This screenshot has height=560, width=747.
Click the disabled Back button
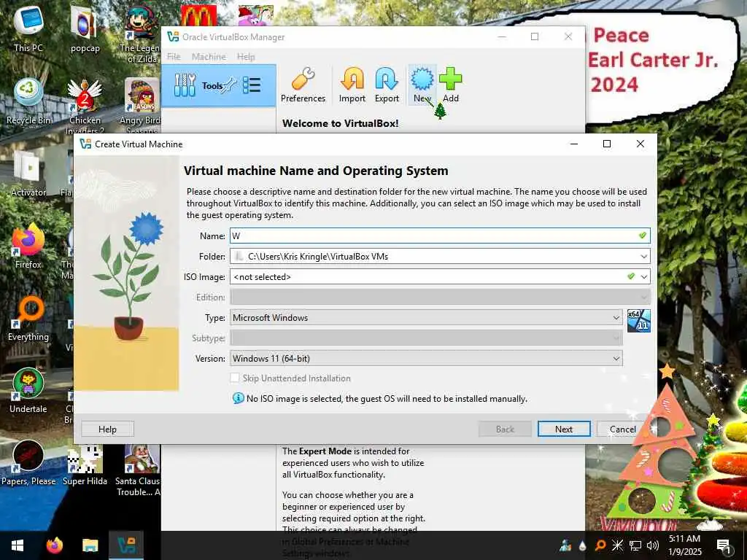pyautogui.click(x=505, y=429)
